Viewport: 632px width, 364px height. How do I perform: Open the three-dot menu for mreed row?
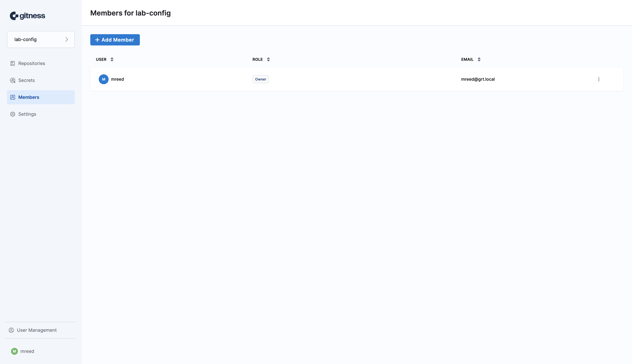click(x=599, y=79)
